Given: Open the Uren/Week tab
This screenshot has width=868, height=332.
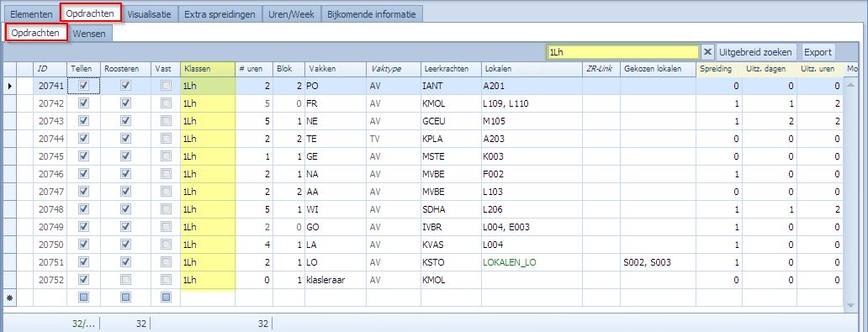Looking at the screenshot, I should click(291, 14).
